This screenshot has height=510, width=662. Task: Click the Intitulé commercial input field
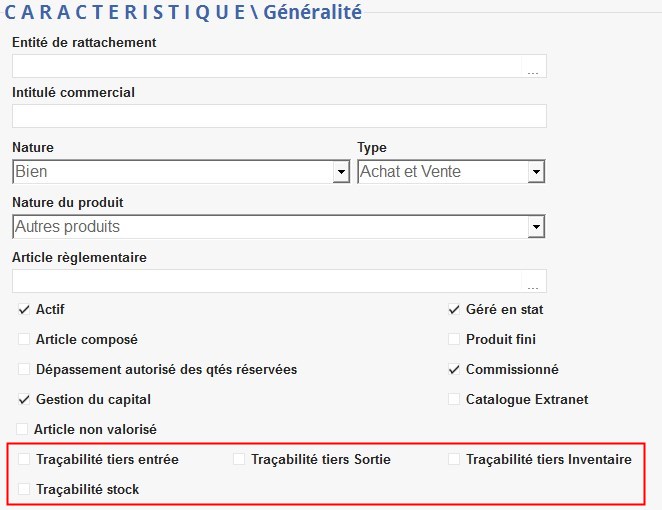279,116
